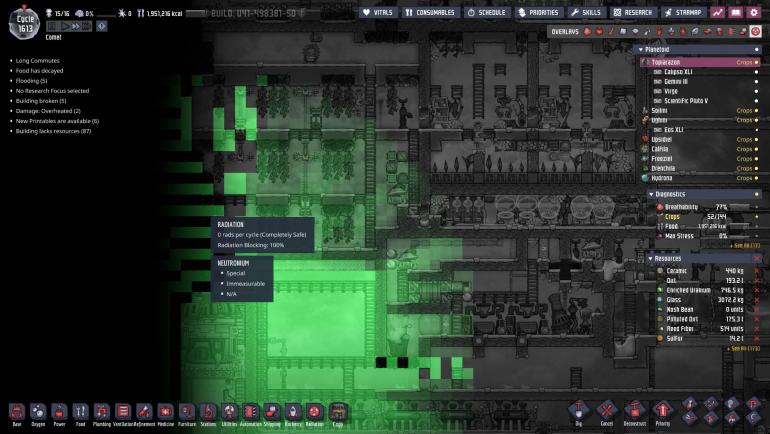Viewport: 770px width, 434px height.
Task: Open the Research screen
Action: pos(633,12)
